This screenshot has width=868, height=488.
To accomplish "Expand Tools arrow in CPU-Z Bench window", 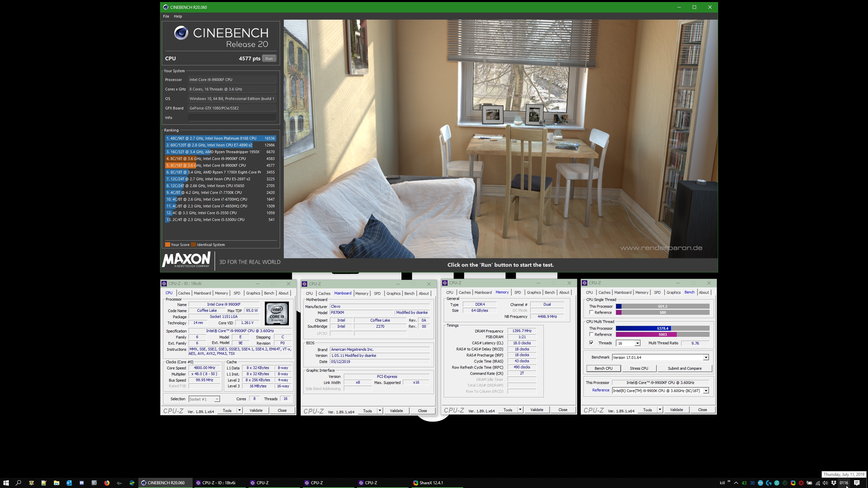I will click(660, 410).
